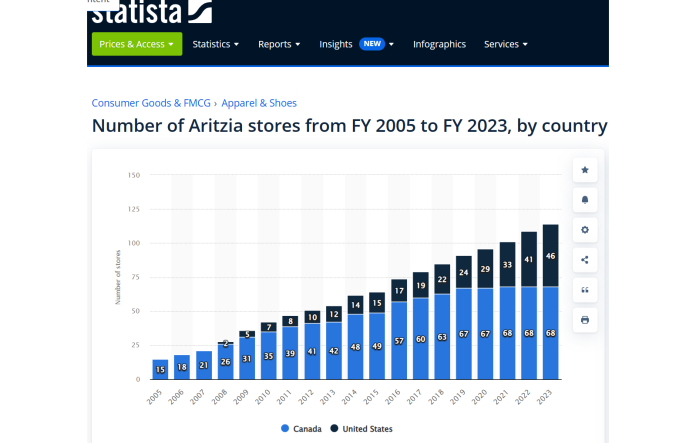This screenshot has width=696, height=443.
Task: Click the 2008 Canada segment labeled 26
Action: tap(225, 362)
